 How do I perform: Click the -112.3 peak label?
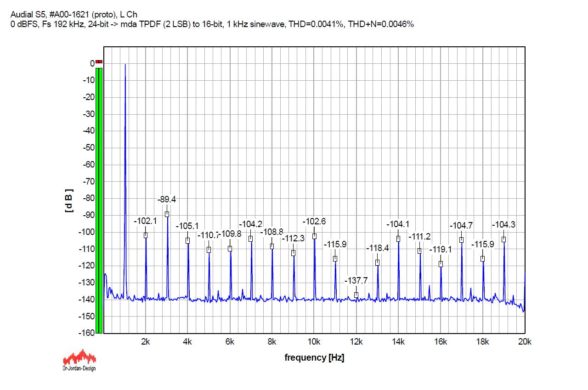point(293,239)
